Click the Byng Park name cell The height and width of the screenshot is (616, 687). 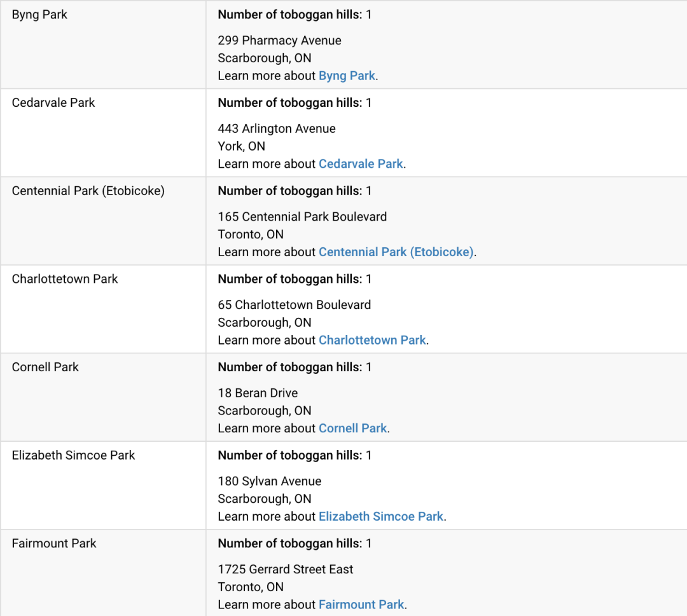coord(104,44)
